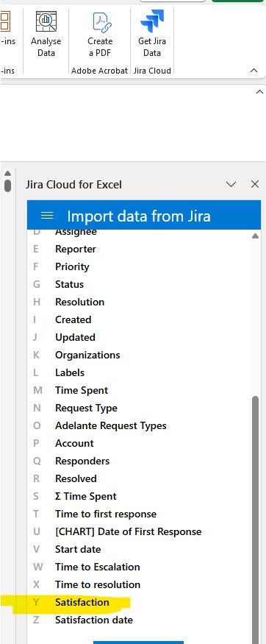Select the Responders field row
This screenshot has height=644, width=266.
tap(140, 461)
